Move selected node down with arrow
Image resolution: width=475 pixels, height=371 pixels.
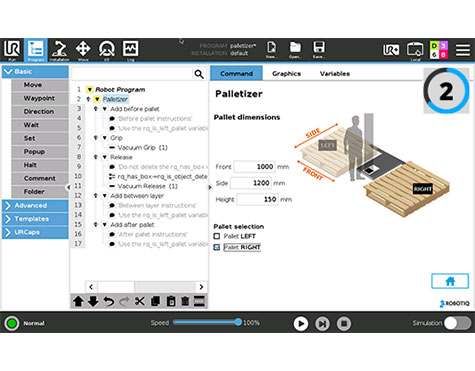tap(93, 301)
